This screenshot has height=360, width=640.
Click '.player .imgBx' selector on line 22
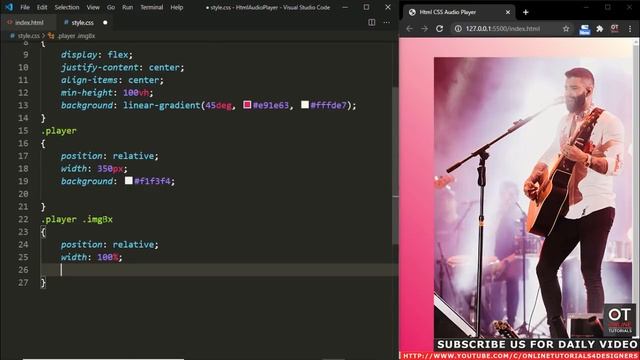[x=77, y=219]
